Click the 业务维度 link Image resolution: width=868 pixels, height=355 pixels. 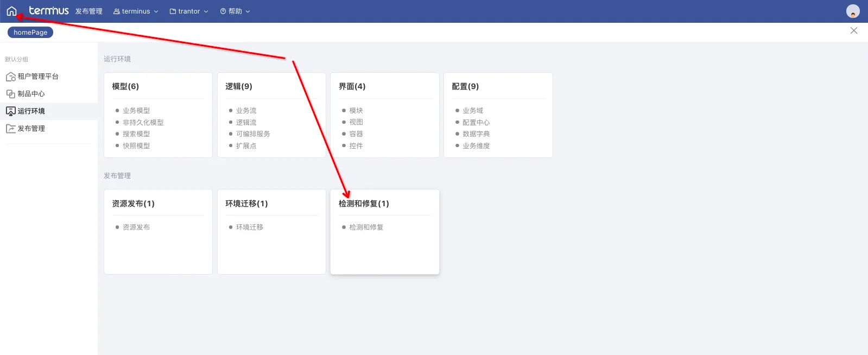click(476, 146)
